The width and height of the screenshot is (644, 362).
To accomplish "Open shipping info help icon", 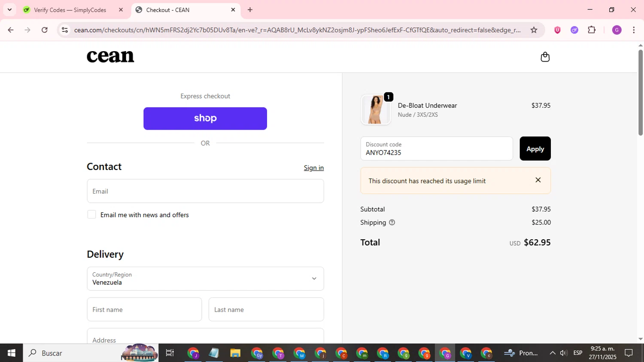I will pos(392,222).
